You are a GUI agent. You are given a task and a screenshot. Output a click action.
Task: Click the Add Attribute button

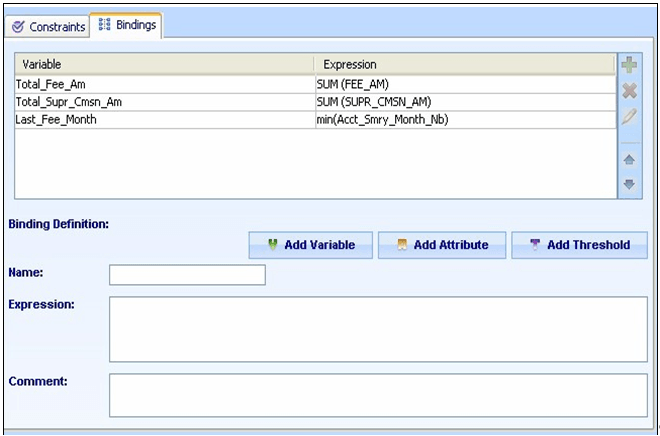tap(442, 245)
